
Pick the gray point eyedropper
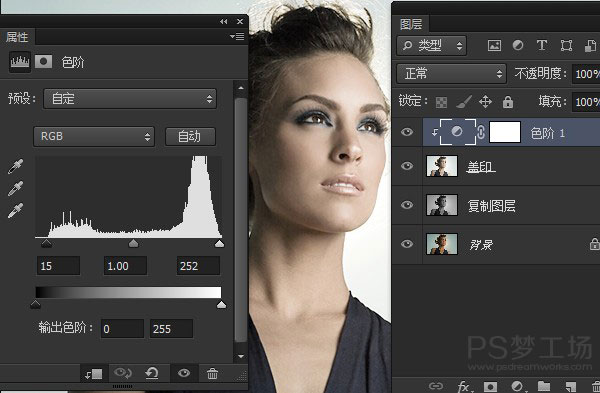[16, 188]
